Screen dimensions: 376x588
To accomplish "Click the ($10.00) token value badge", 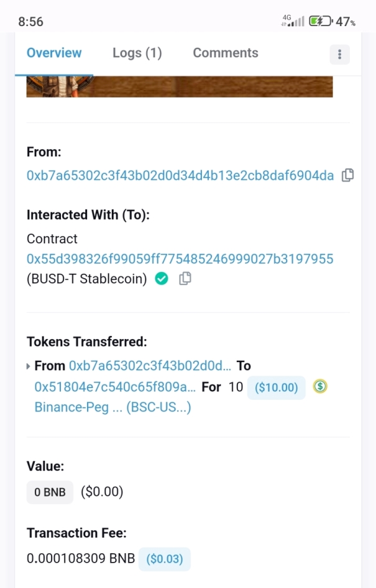I will pyautogui.click(x=276, y=387).
